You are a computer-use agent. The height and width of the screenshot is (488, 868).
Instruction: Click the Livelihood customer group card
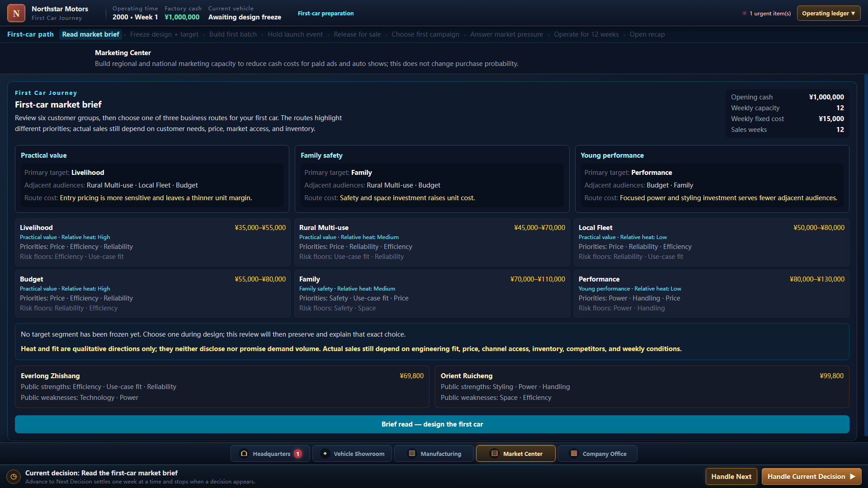(153, 242)
